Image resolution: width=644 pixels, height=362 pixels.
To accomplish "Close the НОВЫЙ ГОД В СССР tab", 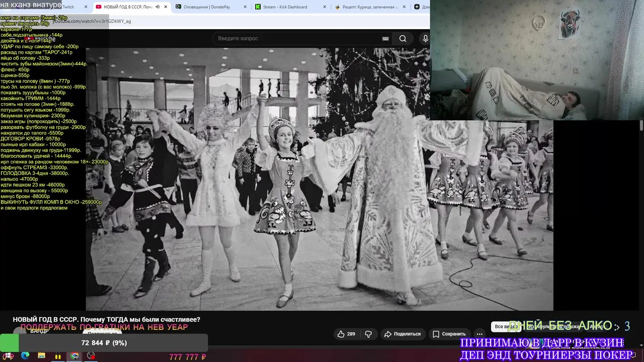I will coord(166,7).
